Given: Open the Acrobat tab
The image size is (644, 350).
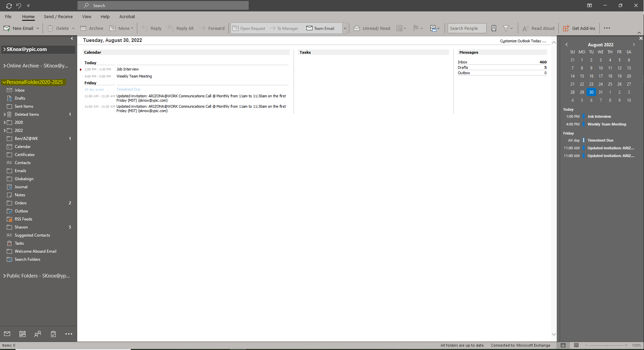Looking at the screenshot, I should coord(127,16).
